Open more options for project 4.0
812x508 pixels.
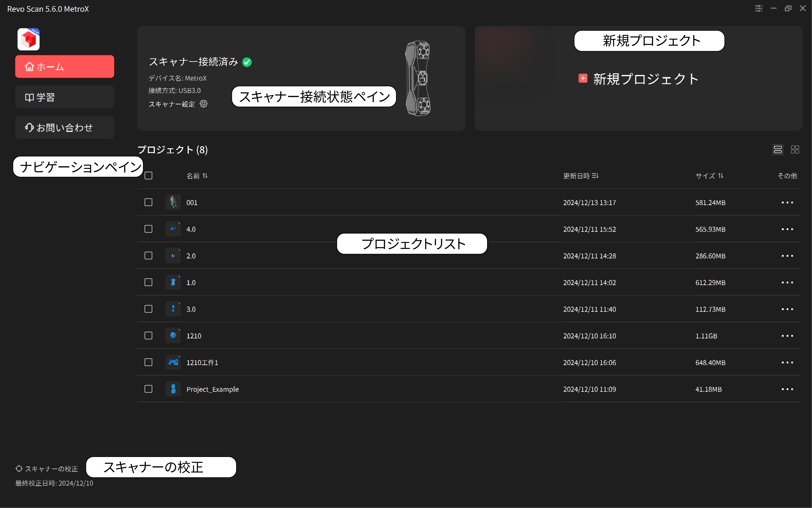pyautogui.click(x=787, y=229)
